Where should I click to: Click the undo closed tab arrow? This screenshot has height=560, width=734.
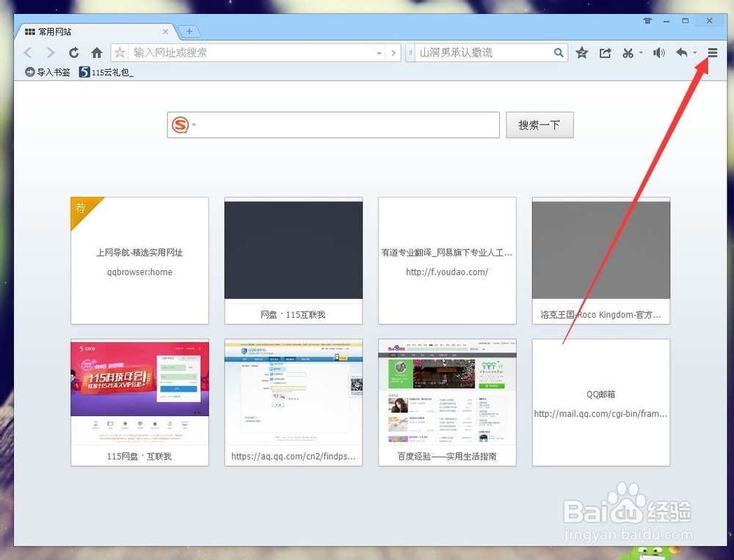[682, 53]
